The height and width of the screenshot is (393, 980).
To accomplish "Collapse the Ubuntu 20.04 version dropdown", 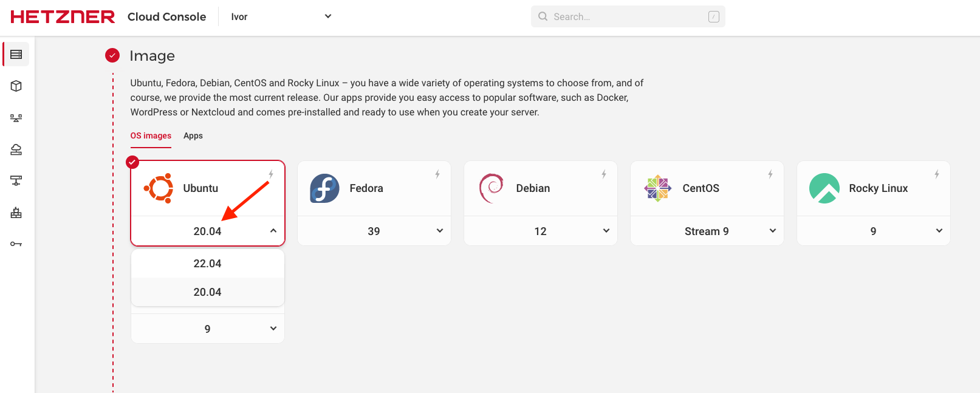I will click(x=273, y=231).
